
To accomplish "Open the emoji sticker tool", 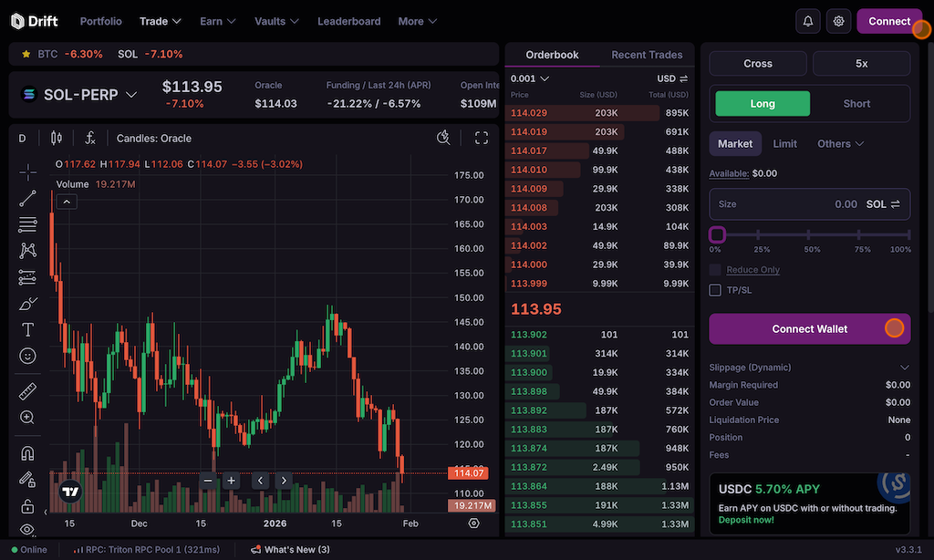I will click(x=27, y=356).
